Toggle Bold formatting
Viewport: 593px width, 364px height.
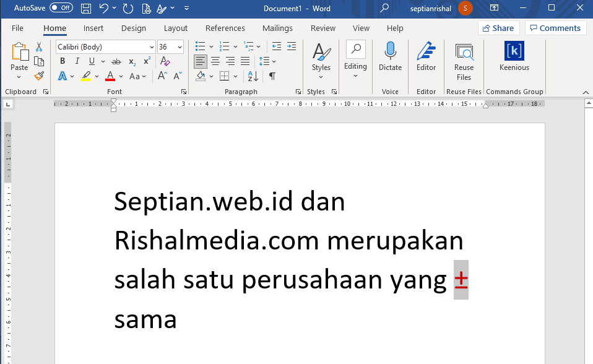tap(63, 61)
